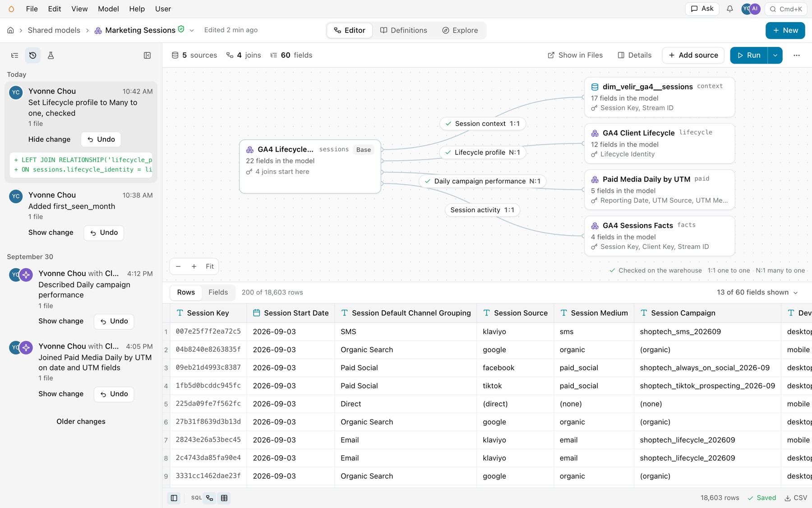
Task: Click the New button
Action: point(785,30)
